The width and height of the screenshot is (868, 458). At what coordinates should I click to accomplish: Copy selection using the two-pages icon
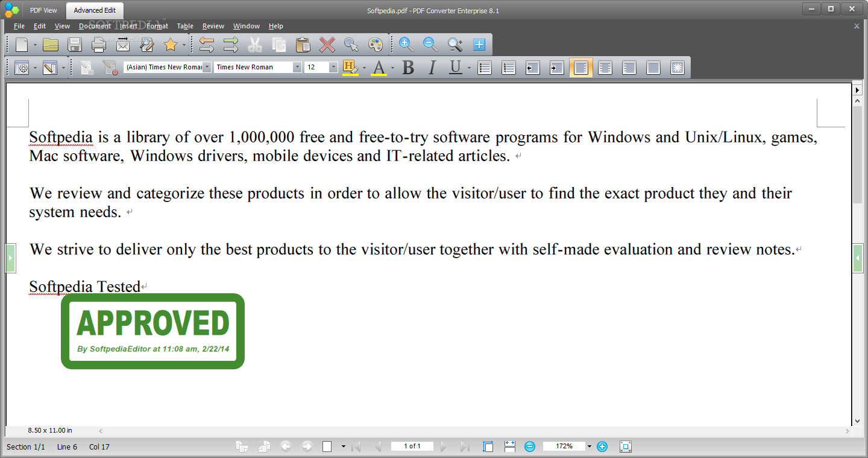coord(279,45)
